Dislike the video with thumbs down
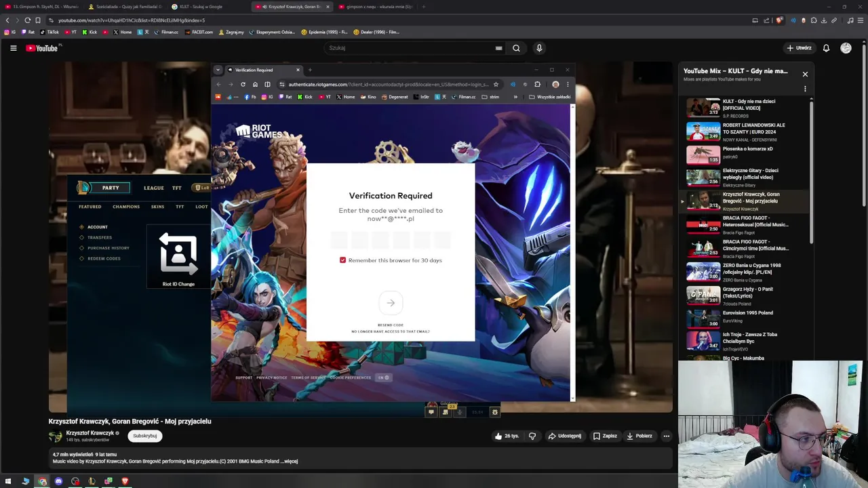 pos(532,436)
